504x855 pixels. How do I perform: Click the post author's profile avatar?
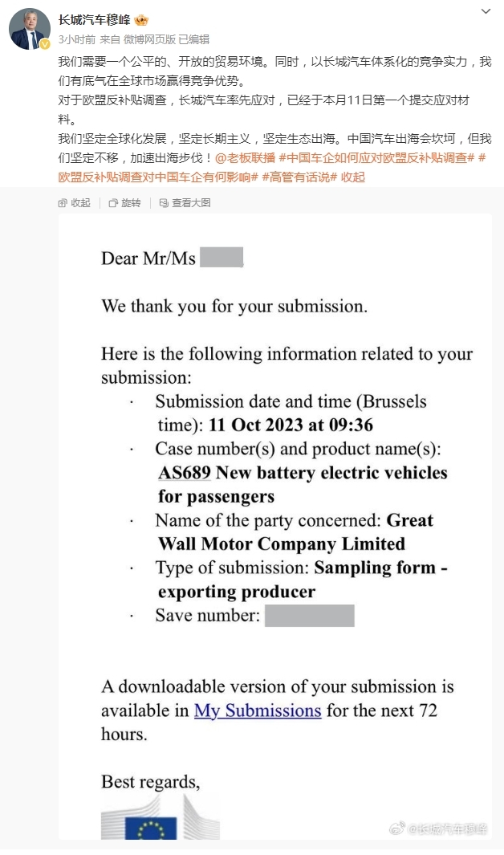tap(29, 31)
